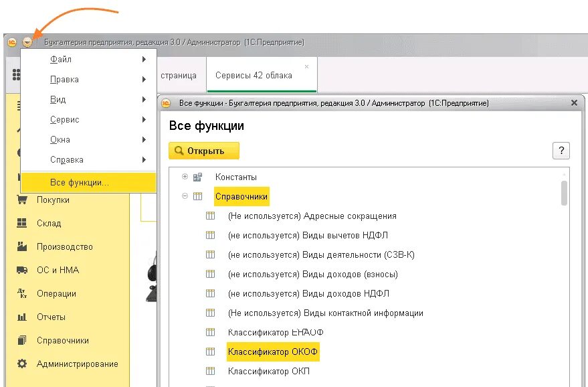Open the Сервис submenu
The height and width of the screenshot is (387, 588).
pyautogui.click(x=88, y=119)
